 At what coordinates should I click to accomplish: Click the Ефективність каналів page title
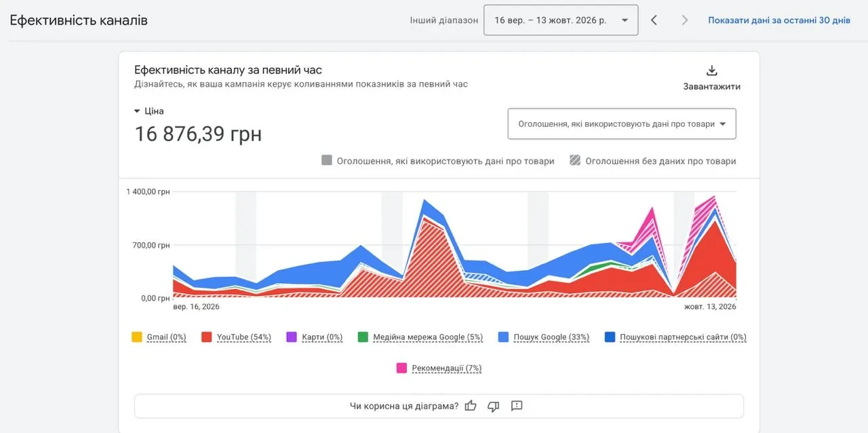(79, 20)
